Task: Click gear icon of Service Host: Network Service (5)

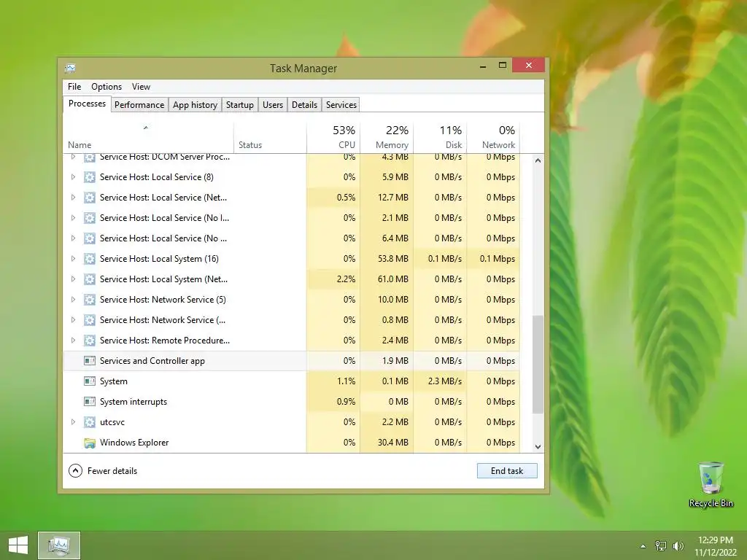Action: click(x=90, y=300)
